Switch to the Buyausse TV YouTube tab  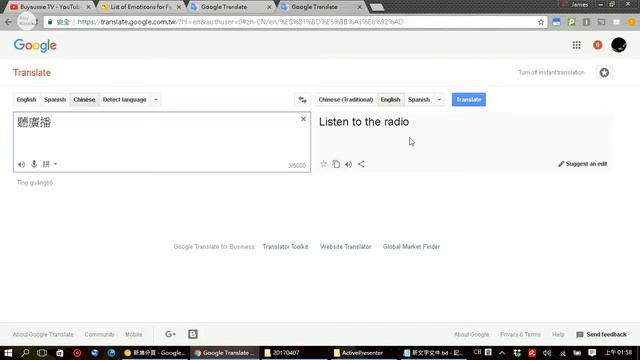[x=50, y=7]
